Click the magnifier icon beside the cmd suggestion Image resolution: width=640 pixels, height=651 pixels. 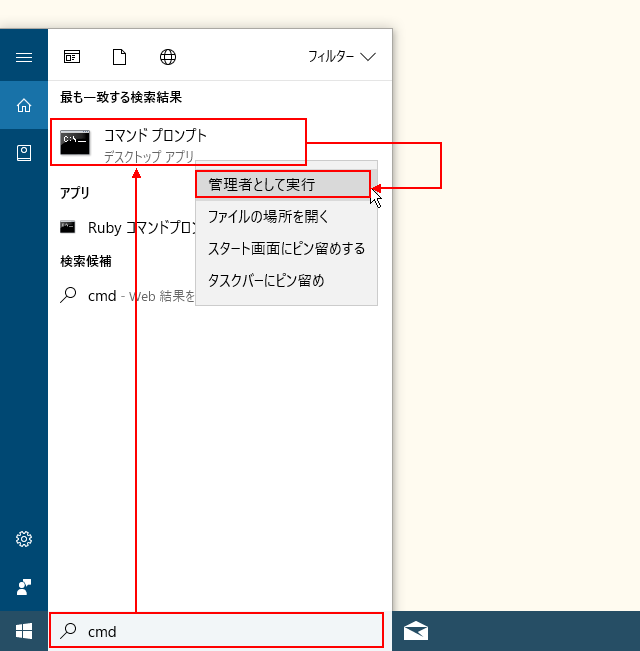pos(68,295)
